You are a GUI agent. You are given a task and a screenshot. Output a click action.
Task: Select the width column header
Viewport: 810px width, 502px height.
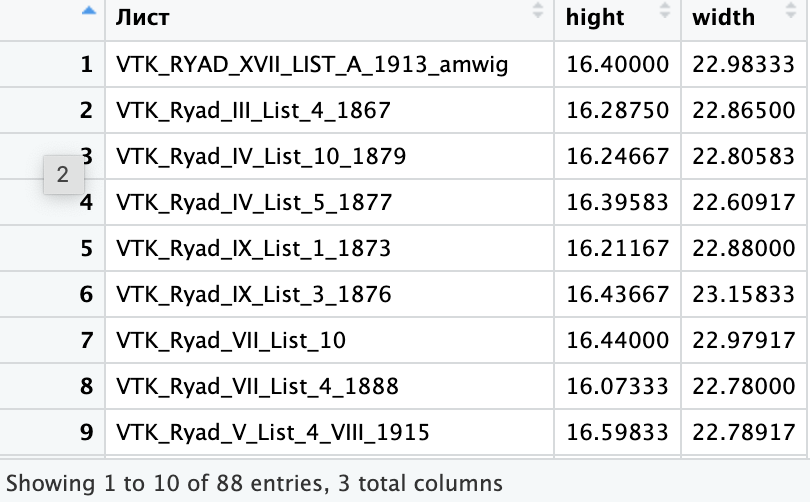(x=724, y=17)
